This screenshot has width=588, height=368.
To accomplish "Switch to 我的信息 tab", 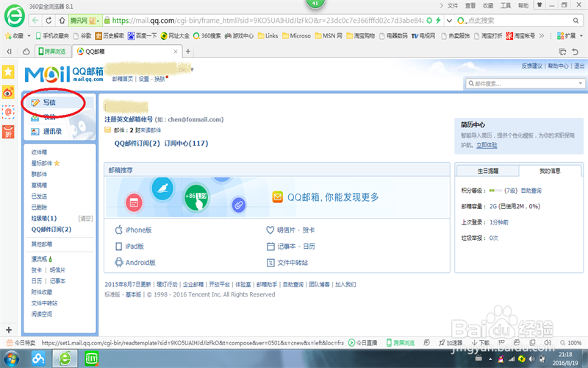I will 550,171.
